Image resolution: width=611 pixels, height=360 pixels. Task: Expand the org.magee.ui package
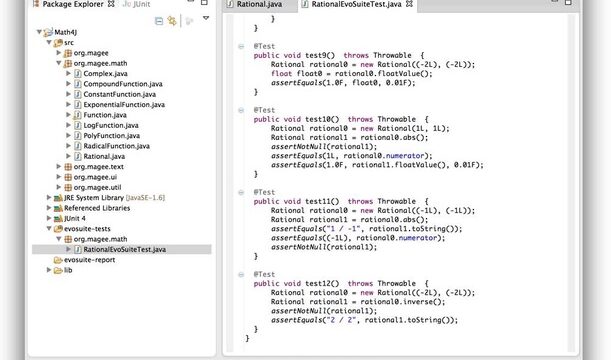click(x=59, y=176)
